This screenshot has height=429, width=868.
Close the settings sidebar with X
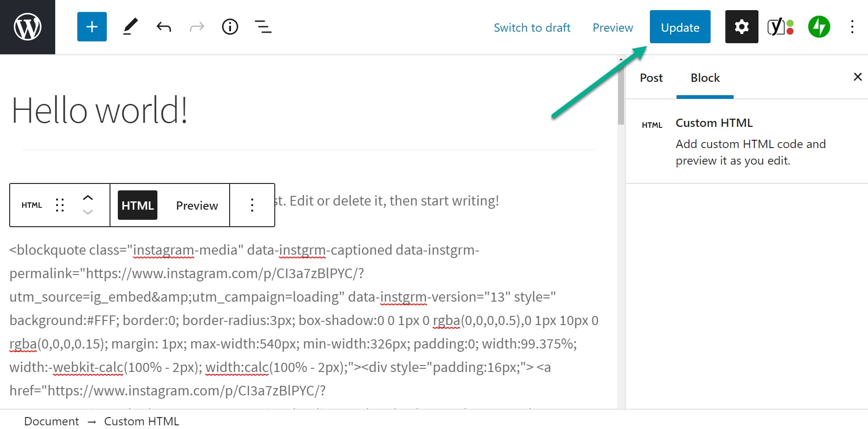857,77
